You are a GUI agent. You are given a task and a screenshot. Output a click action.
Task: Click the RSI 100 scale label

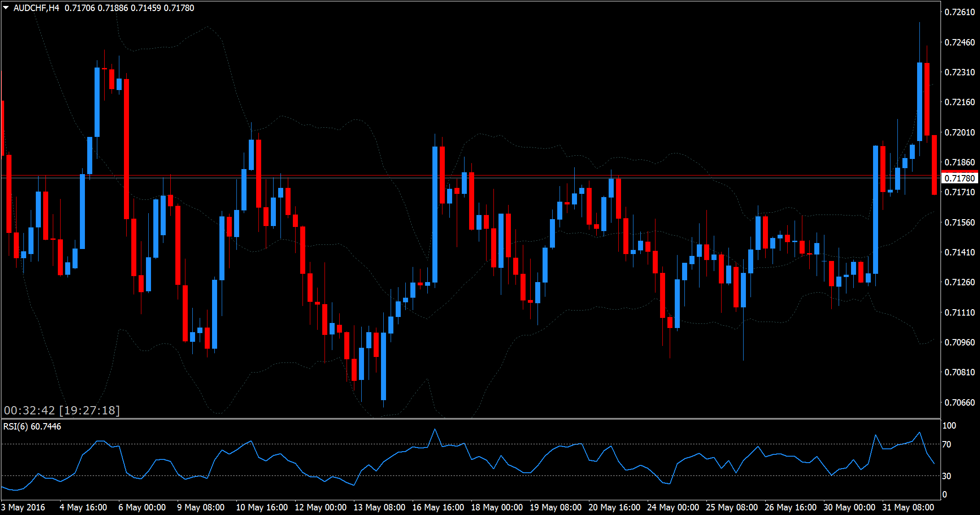click(x=949, y=425)
